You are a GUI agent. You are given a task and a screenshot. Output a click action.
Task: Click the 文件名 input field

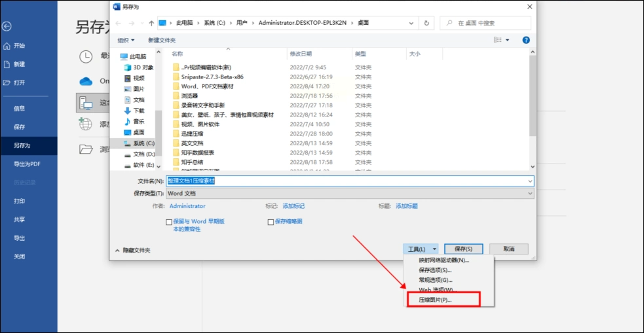[x=350, y=181]
